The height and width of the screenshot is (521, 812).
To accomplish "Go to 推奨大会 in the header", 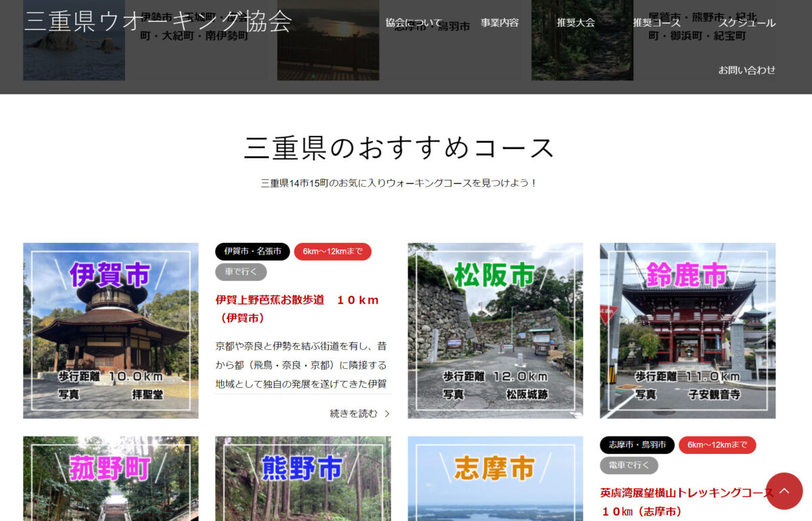I will tap(576, 22).
